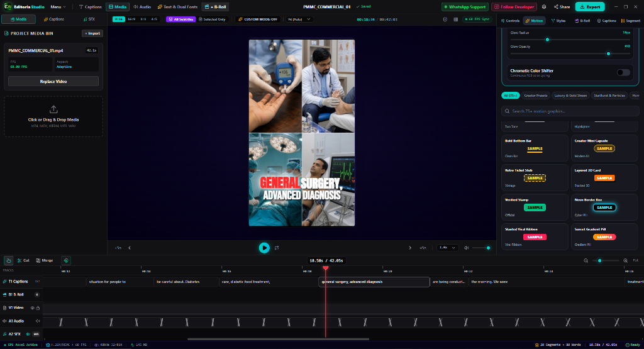
Task: Click the Share button
Action: (x=562, y=6)
